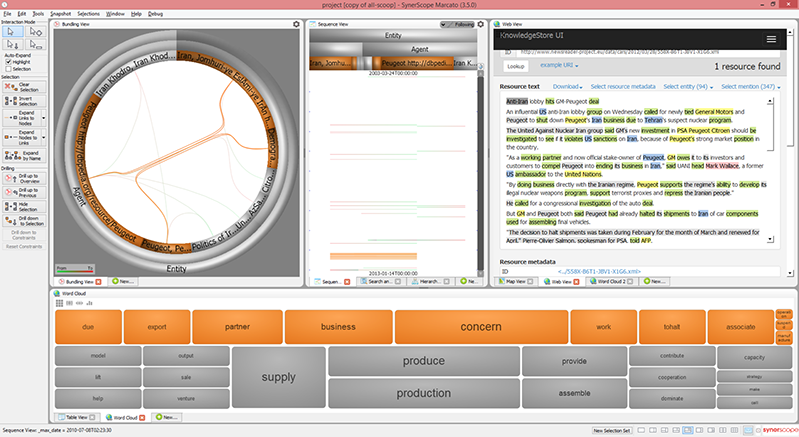This screenshot has width=799, height=437.
Task: Click the resource ID URL input field
Action: point(648,52)
